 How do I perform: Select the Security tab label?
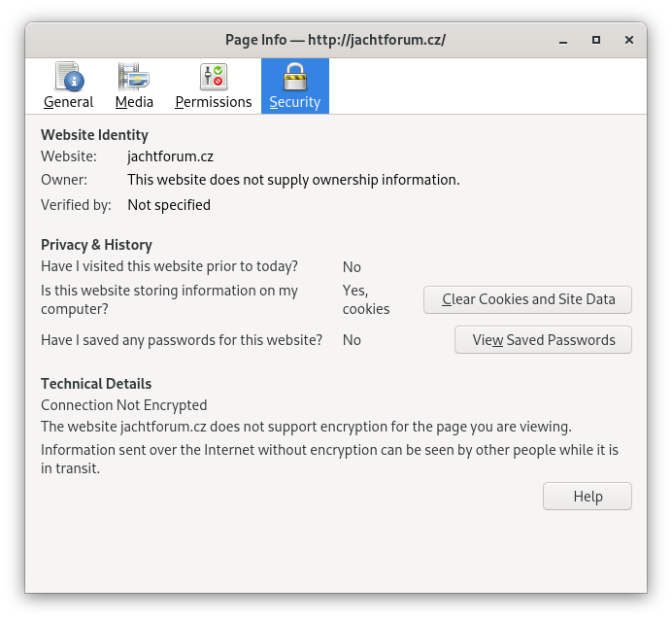pyautogui.click(x=294, y=102)
